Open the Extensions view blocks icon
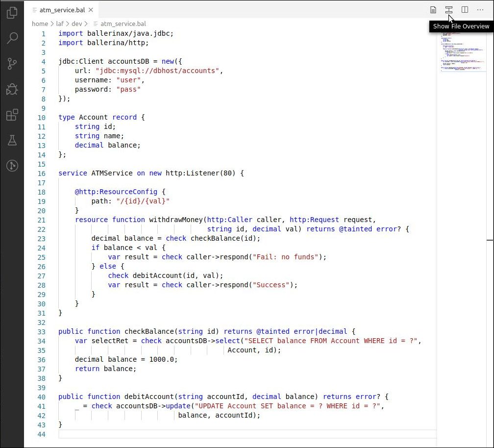 (12, 115)
